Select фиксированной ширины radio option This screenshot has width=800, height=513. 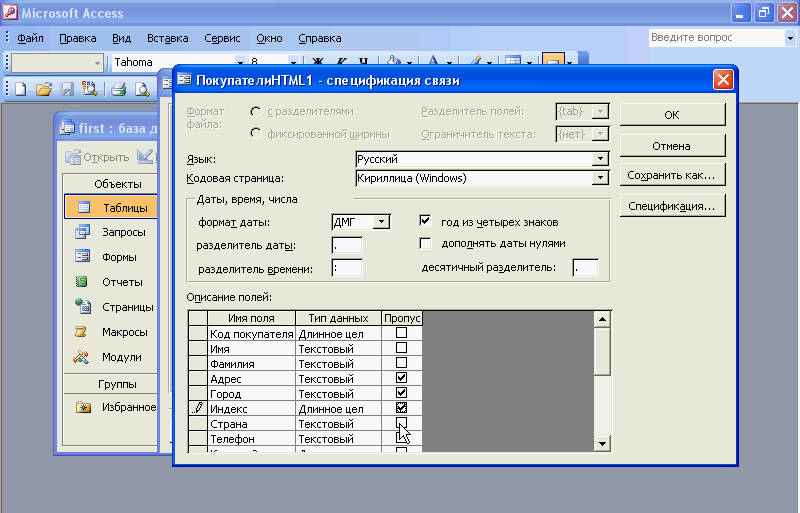pos(256,134)
